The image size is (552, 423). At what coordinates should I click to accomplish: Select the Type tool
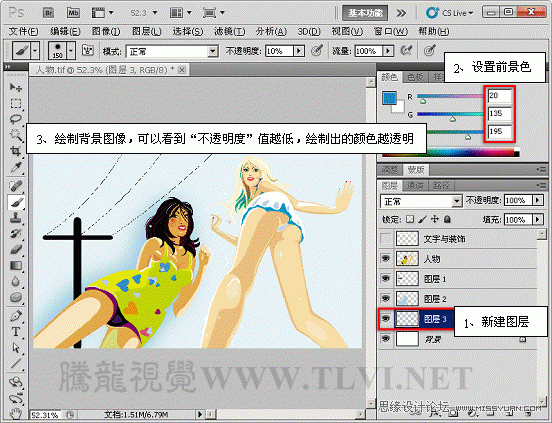pyautogui.click(x=15, y=332)
